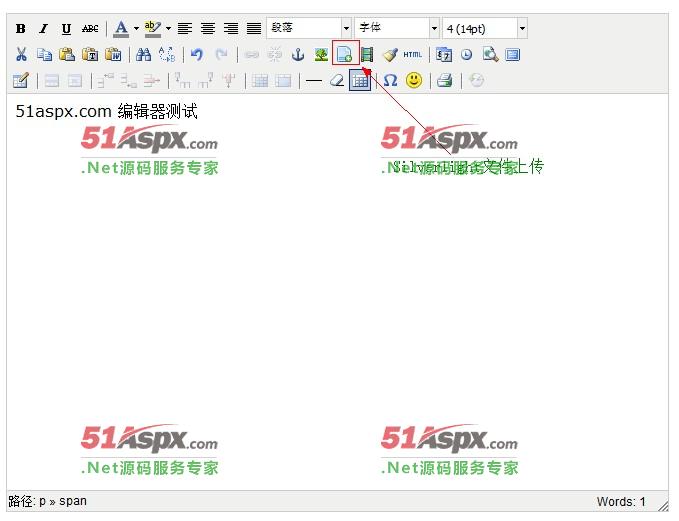Remove formatting with eraser icon
Screen dimensions: 679x521
(337, 81)
